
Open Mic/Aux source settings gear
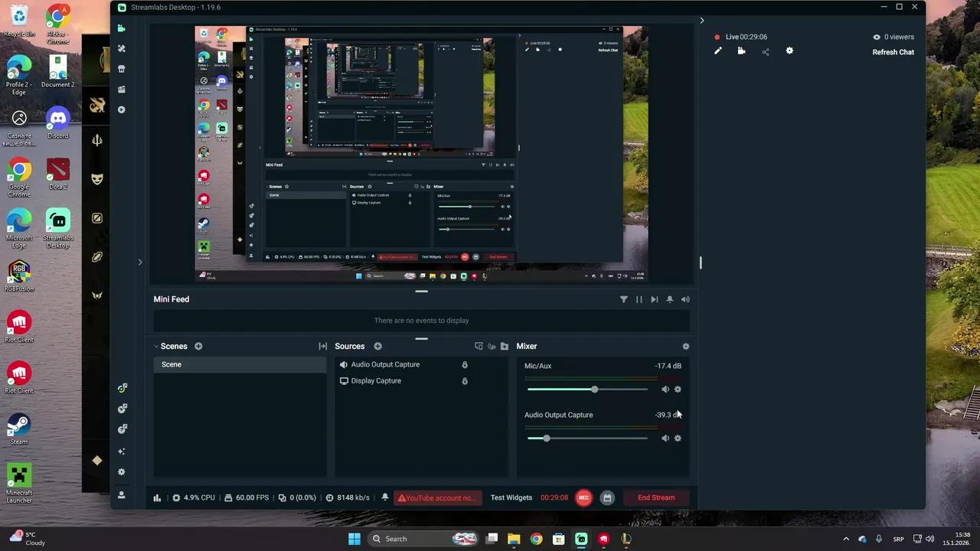[678, 390]
